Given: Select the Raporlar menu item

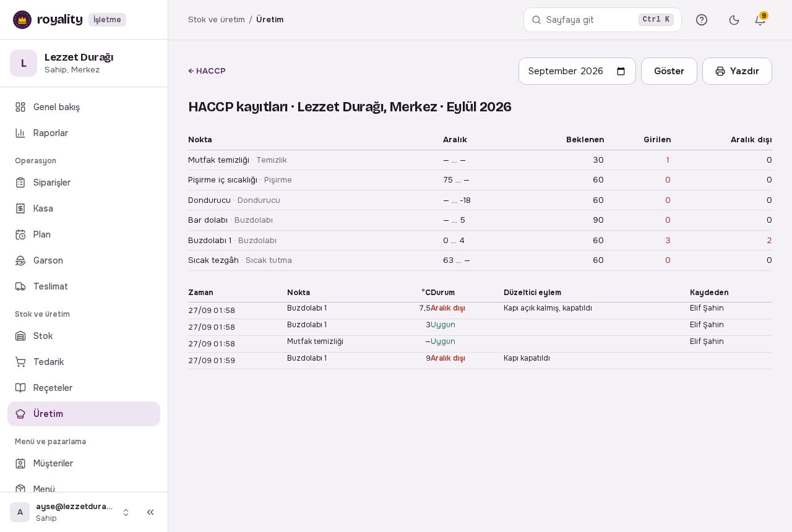Looking at the screenshot, I should 84,133.
